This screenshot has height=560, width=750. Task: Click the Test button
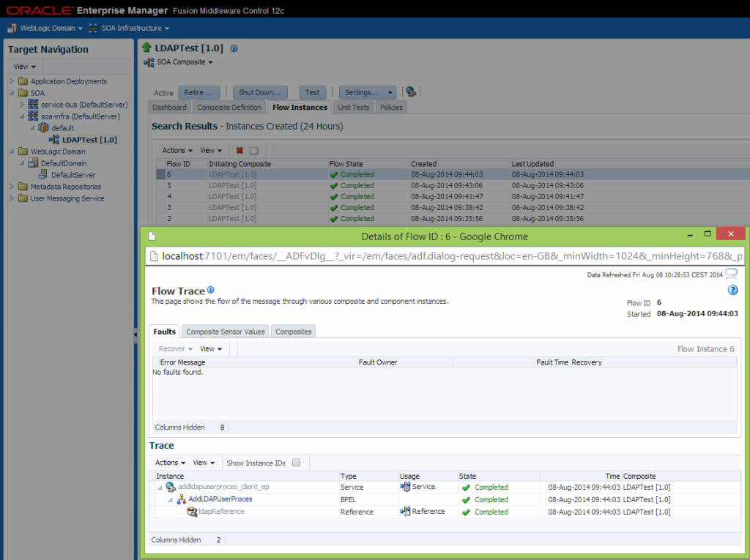(312, 92)
